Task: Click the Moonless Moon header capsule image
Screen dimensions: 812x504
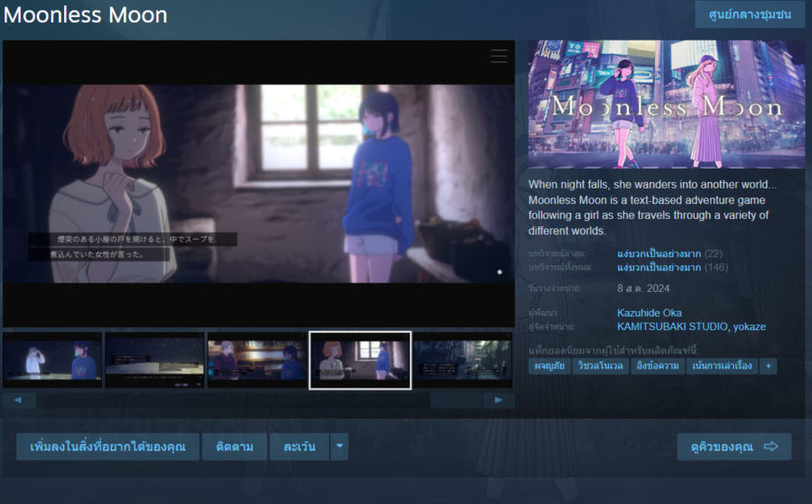Action: click(667, 104)
